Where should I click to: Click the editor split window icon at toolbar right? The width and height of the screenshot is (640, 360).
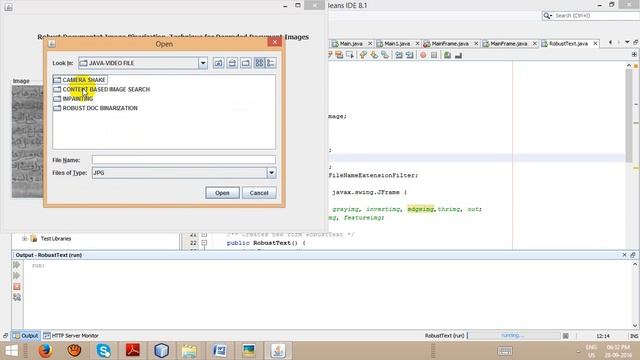pos(634,54)
